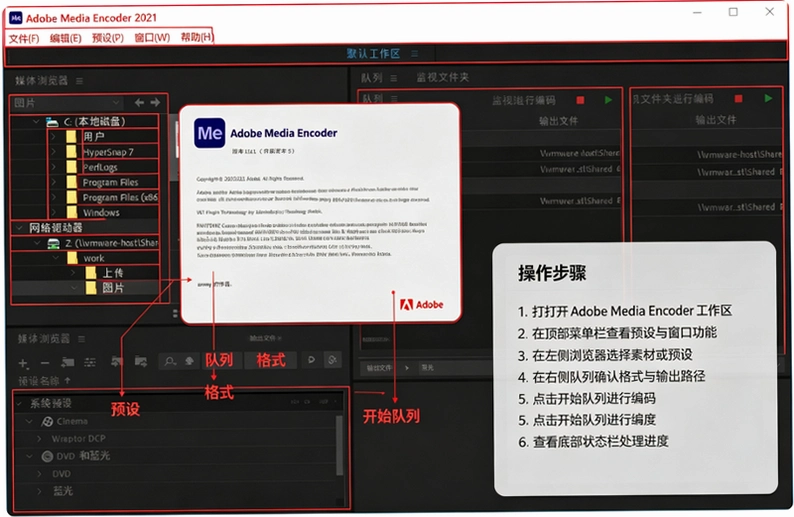The width and height of the screenshot is (794, 517).
Task: Go forward with the right arrow icon
Action: click(x=155, y=103)
